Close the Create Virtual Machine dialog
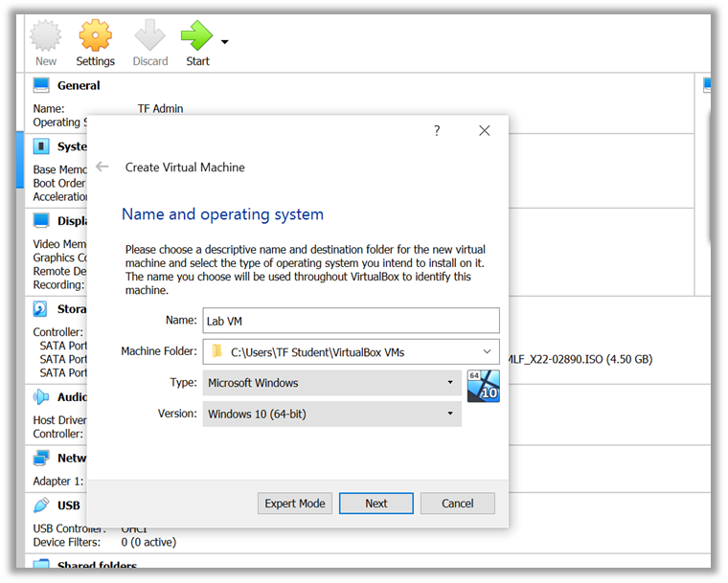Screen dimensions: 728x583 485,130
